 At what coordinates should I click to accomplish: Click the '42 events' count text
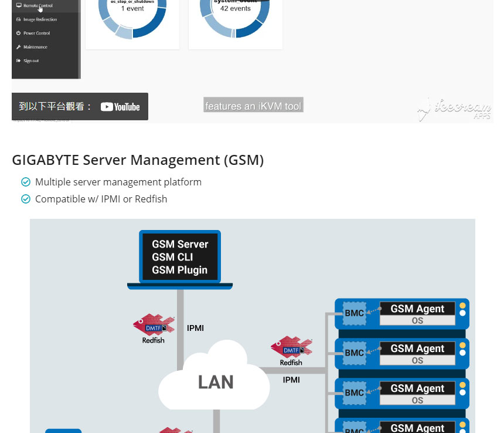point(235,9)
